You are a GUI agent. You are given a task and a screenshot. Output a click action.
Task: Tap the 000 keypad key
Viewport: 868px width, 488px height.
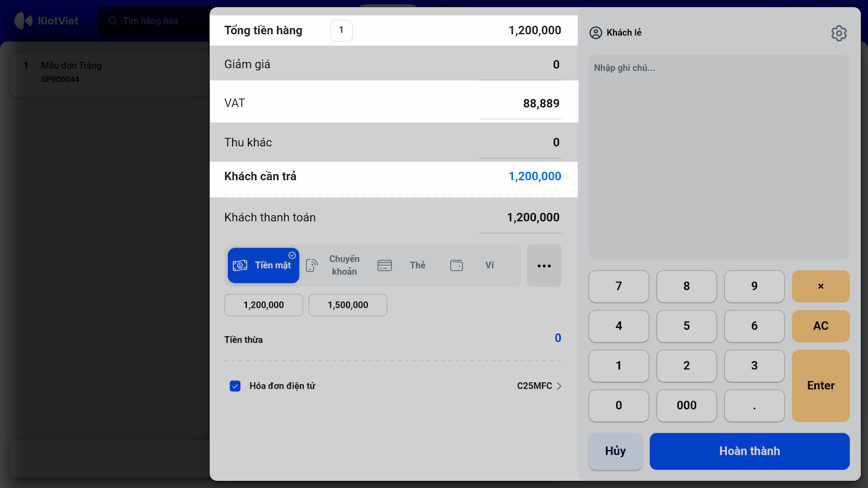tap(687, 406)
